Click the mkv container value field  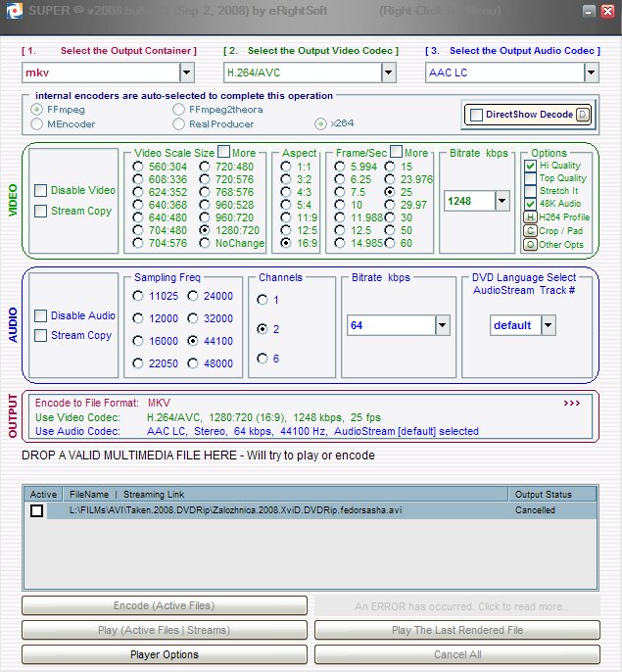point(101,72)
